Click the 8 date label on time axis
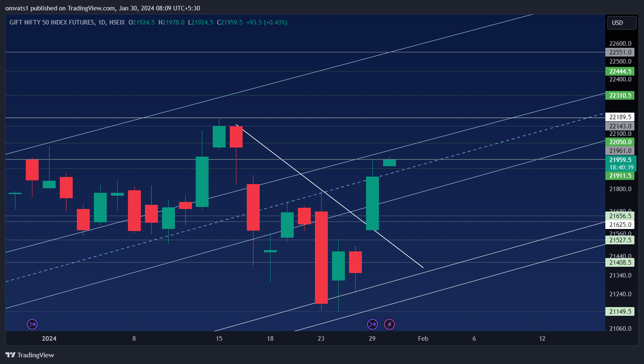 click(x=134, y=339)
